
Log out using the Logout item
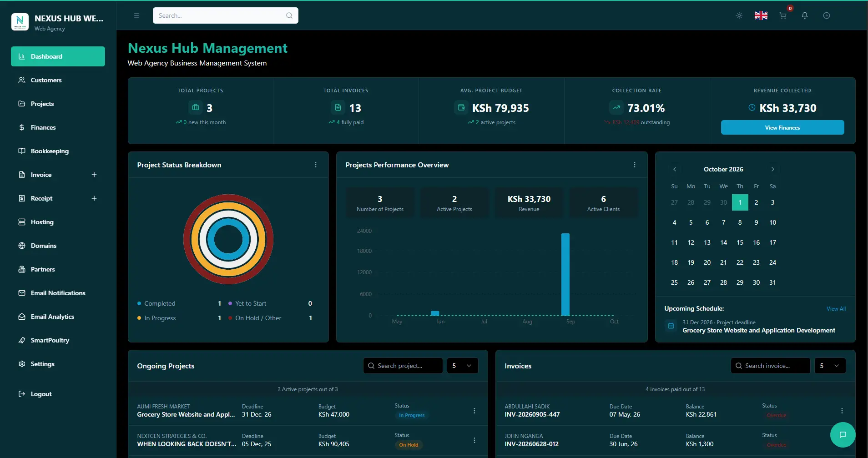tap(58, 394)
